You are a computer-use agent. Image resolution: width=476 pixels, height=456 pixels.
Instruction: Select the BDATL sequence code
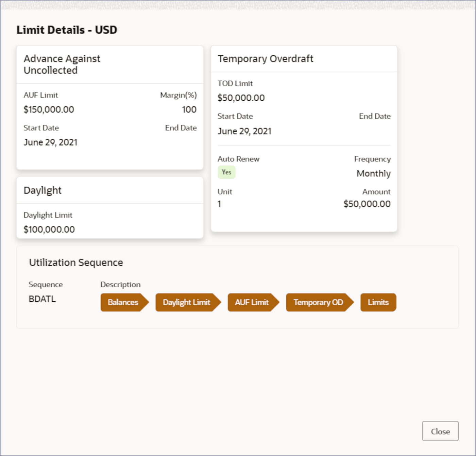tap(42, 299)
